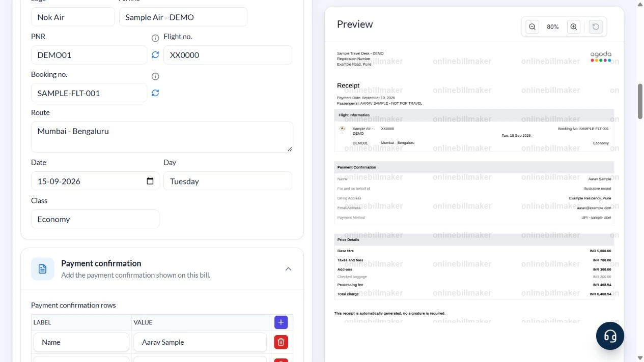644x362 pixels.
Task: Open the headset support chat button
Action: (610, 336)
